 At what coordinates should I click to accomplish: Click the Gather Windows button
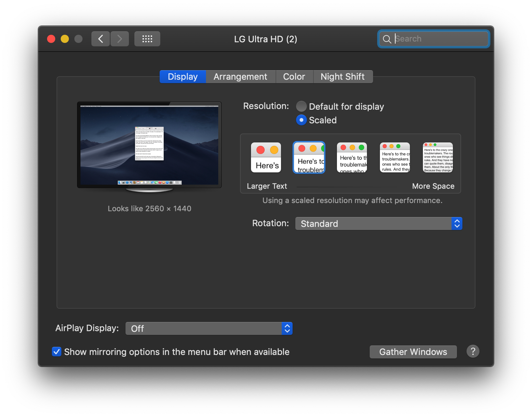point(413,352)
